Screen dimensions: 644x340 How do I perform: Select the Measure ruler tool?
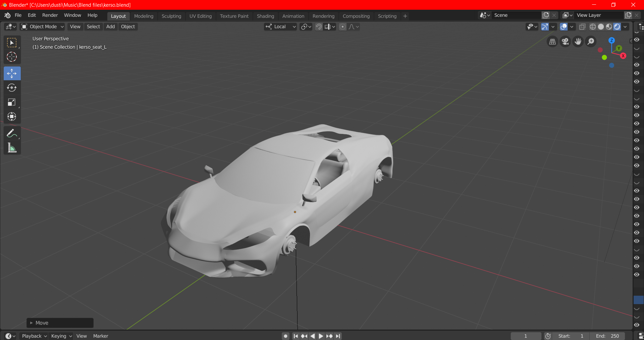12,148
